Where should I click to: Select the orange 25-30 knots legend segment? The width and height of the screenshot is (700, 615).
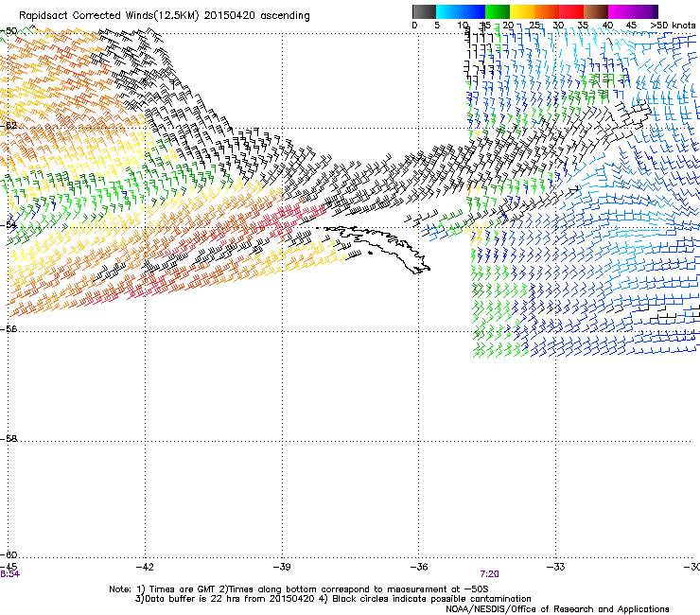pyautogui.click(x=547, y=11)
